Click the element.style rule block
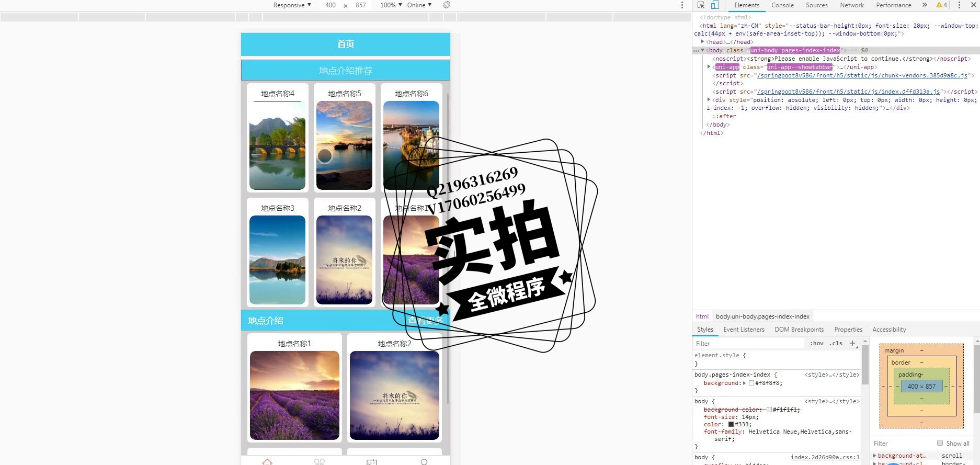Image resolution: width=980 pixels, height=465 pixels. [777, 359]
